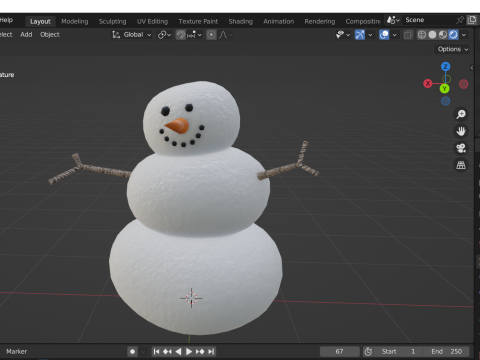
Task: Expand the shading options arrow
Action: point(464,35)
